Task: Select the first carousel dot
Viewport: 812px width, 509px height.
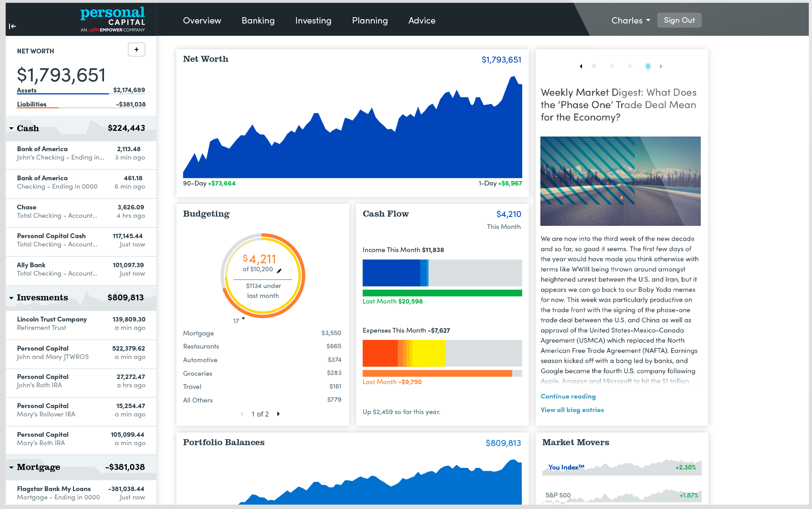Action: (594, 66)
